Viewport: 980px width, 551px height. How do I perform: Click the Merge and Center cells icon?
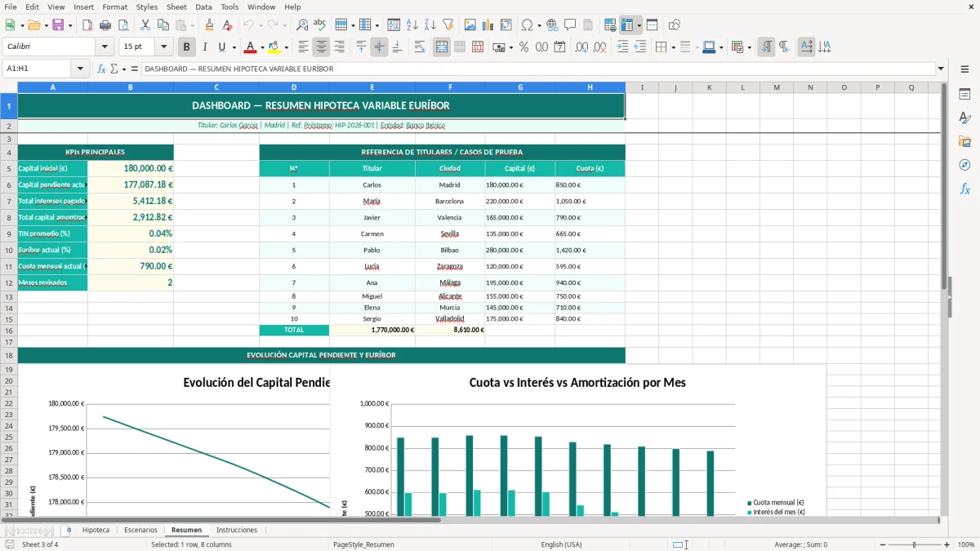click(442, 47)
